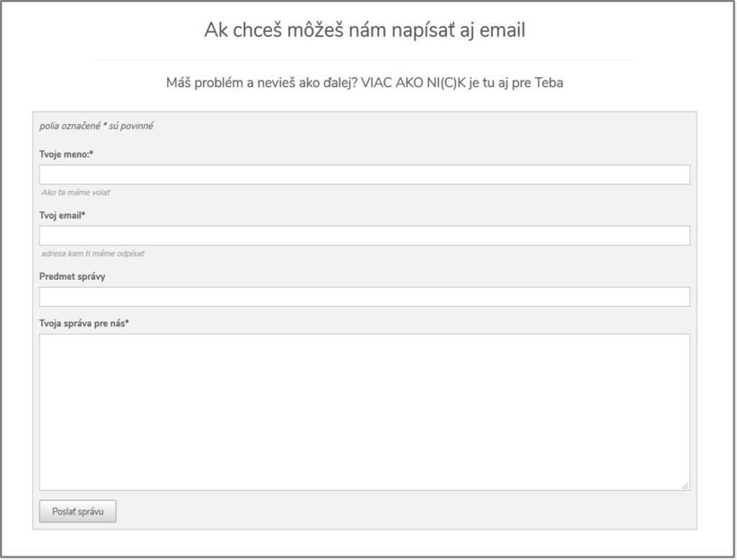The width and height of the screenshot is (737, 560).
Task: Click the 'Ako ťa máme volať' hint text
Action: coord(76,192)
